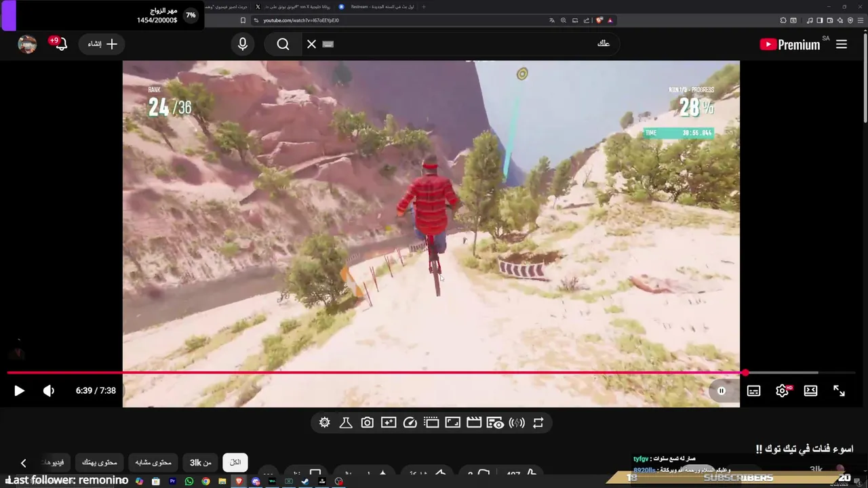Toggle cinema mode clapperboard icon

[474, 422]
